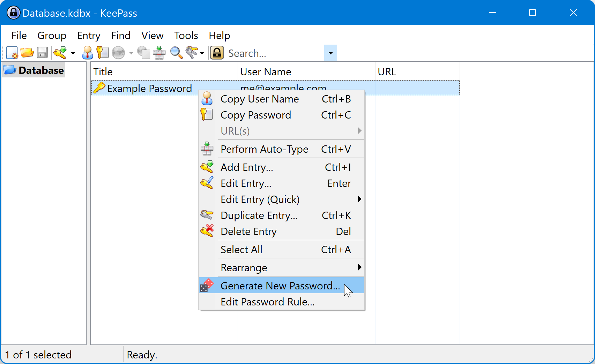Screen dimensions: 595x364
Task: Click the 'Ready.' status bar text
Action: (142, 355)
